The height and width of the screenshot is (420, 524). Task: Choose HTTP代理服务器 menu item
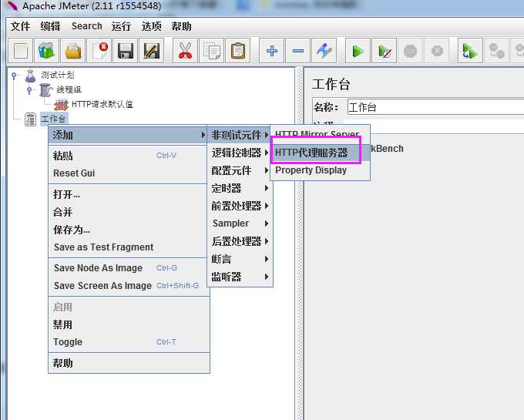pos(320,153)
